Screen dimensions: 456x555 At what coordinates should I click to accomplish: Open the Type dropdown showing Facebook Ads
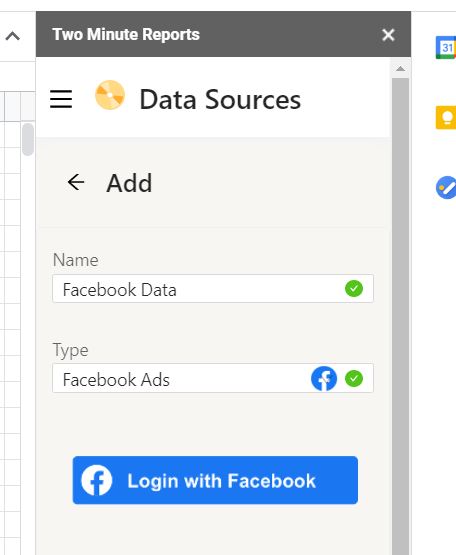tap(213, 378)
